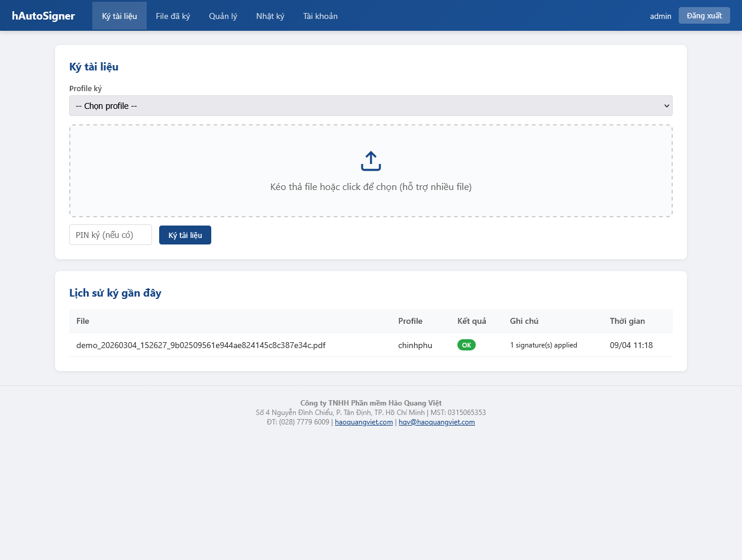Click the 09/04 11:18 time cell
The image size is (742, 560).
point(631,345)
